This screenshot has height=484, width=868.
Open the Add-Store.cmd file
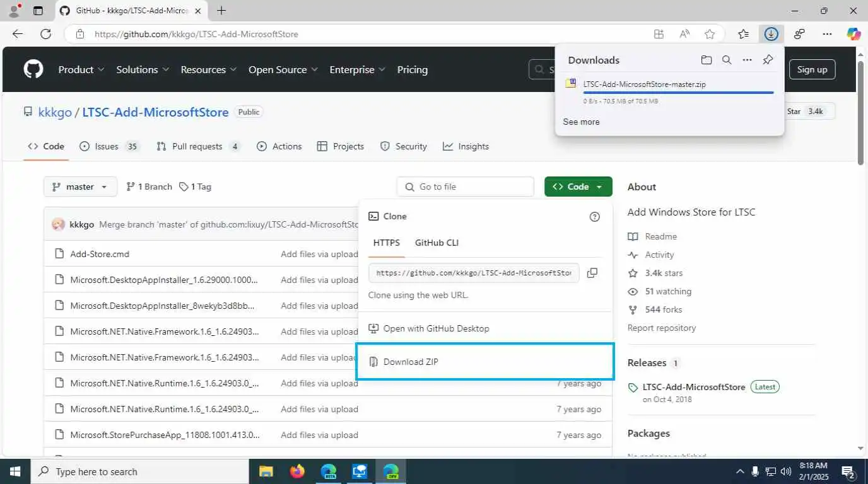pyautogui.click(x=100, y=254)
